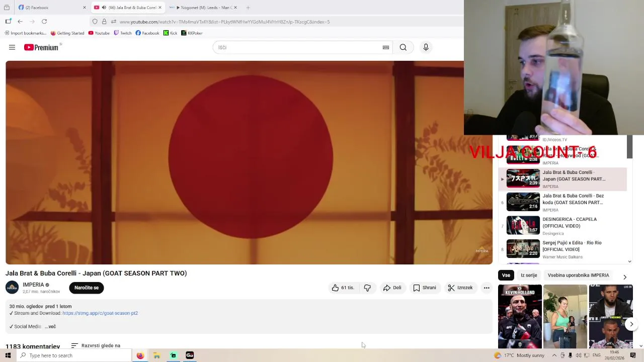
Task: Select the Iz serije filter chip
Action: [529, 275]
